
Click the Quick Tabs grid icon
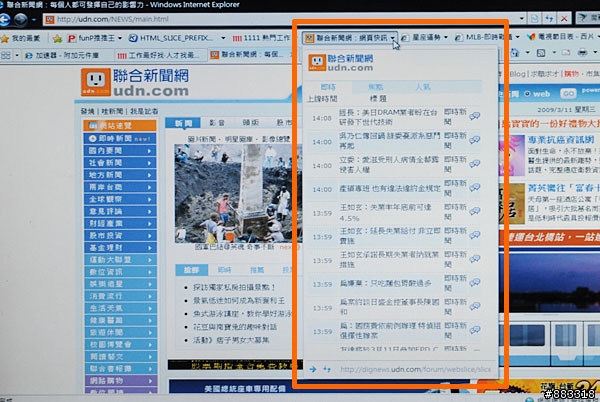[5, 55]
